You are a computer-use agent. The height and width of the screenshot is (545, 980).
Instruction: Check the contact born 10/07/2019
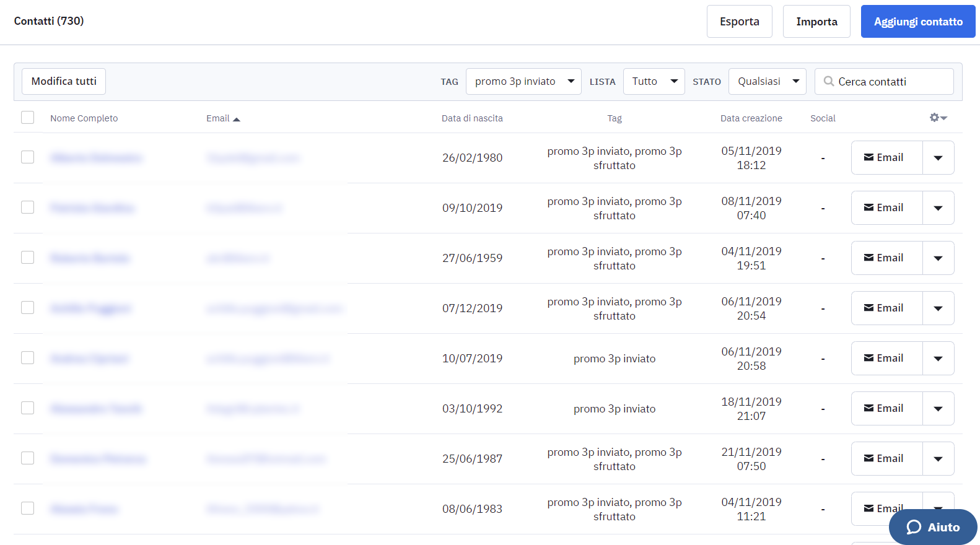[28, 358]
